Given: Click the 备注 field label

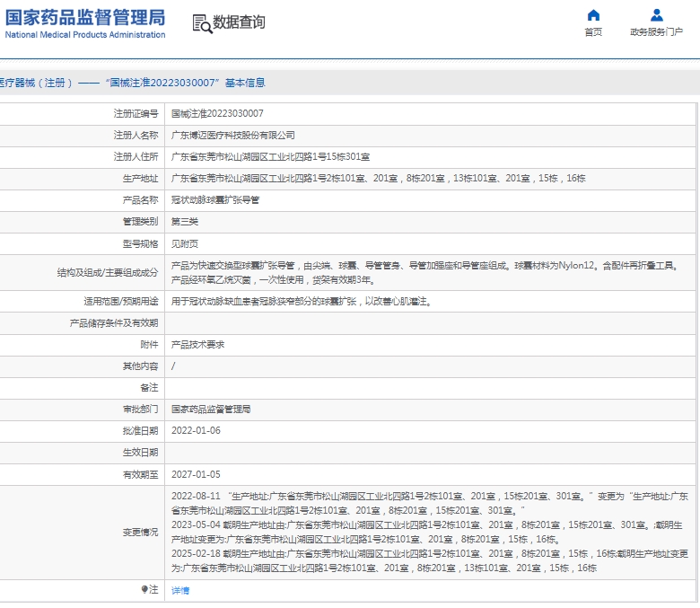Looking at the screenshot, I should coord(150,388).
